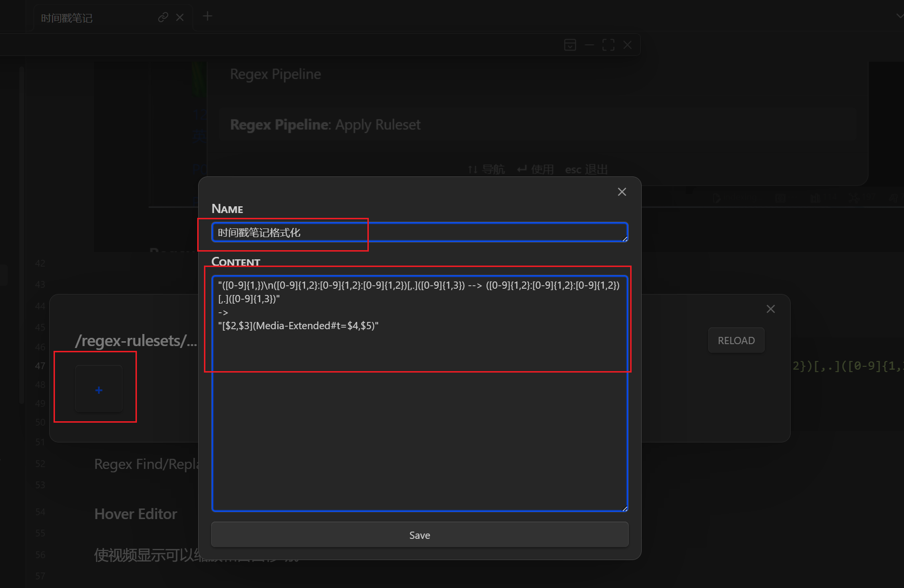The height and width of the screenshot is (588, 904).
Task: Expand the tab list dropdown chevron
Action: [x=899, y=16]
